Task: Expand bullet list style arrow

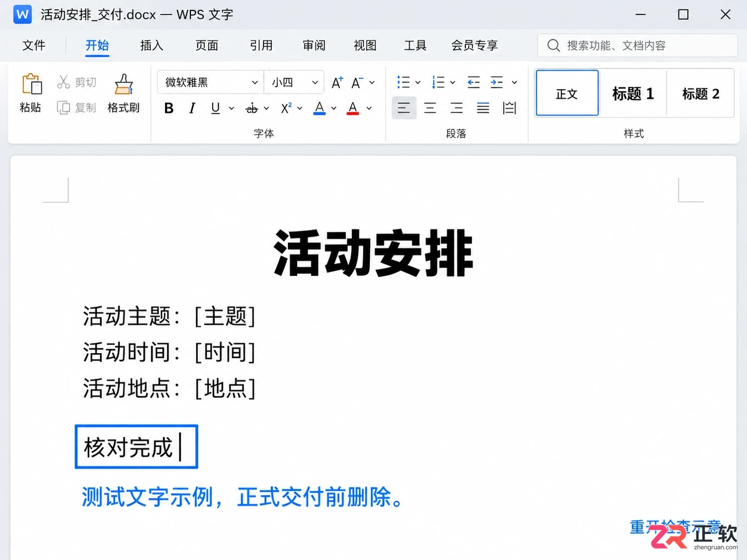Action: [418, 82]
